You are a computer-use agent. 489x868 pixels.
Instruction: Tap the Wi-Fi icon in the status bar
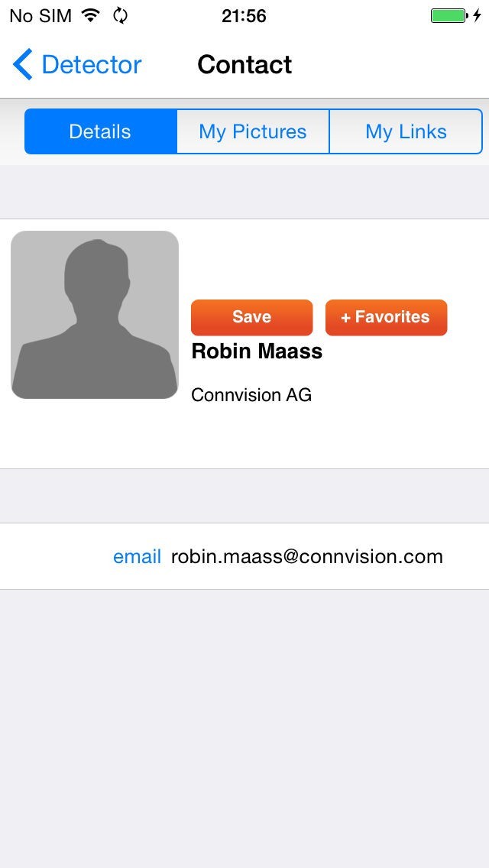tap(91, 15)
